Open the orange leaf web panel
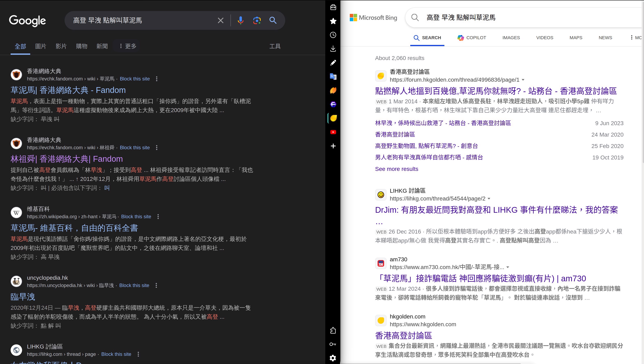The height and width of the screenshot is (364, 644). point(333,90)
